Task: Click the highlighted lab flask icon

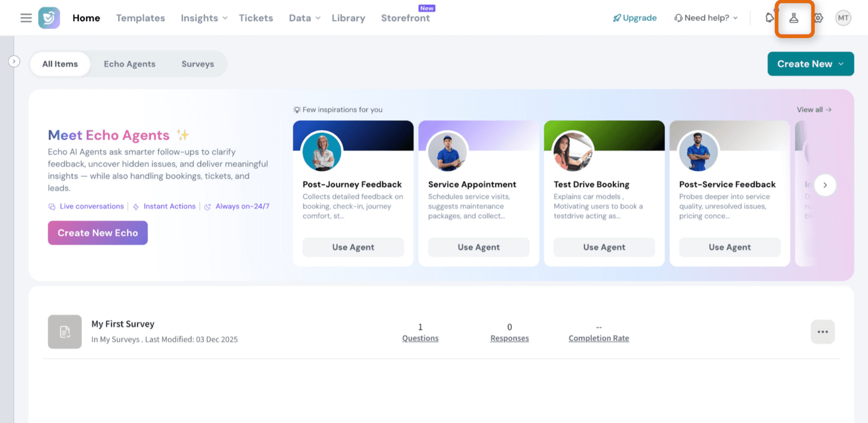Action: coord(794,18)
